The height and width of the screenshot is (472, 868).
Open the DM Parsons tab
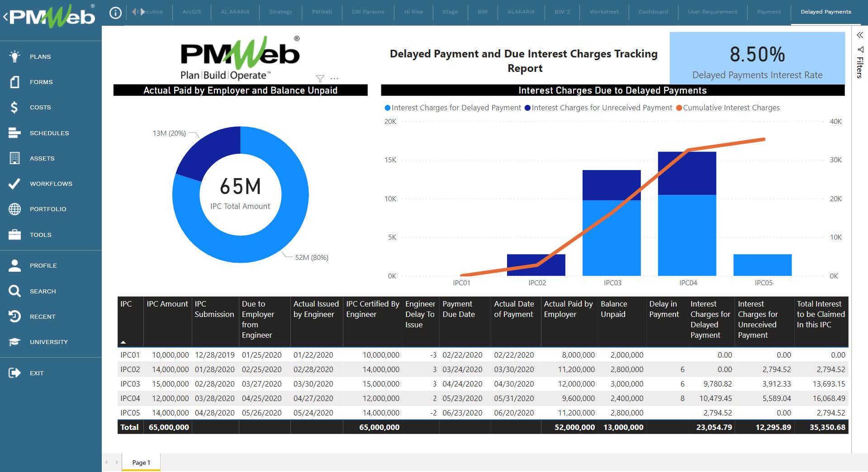(x=368, y=12)
